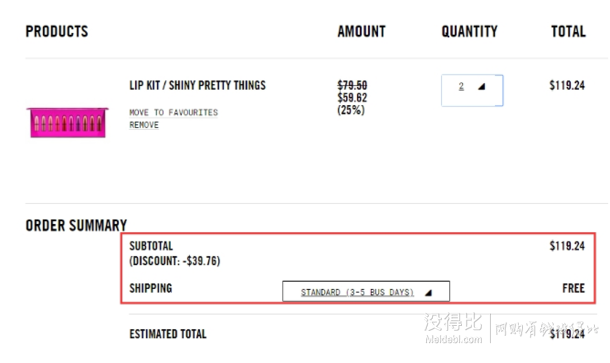Screen dimensions: 610x363
Task: Click the Meidebi.com watermark logo
Action: pyautogui.click(x=454, y=328)
